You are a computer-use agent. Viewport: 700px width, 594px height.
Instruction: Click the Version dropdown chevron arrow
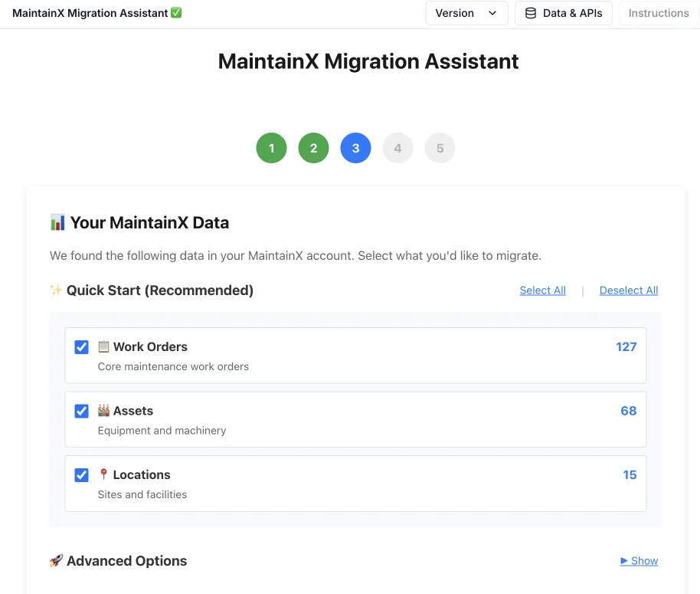(492, 13)
